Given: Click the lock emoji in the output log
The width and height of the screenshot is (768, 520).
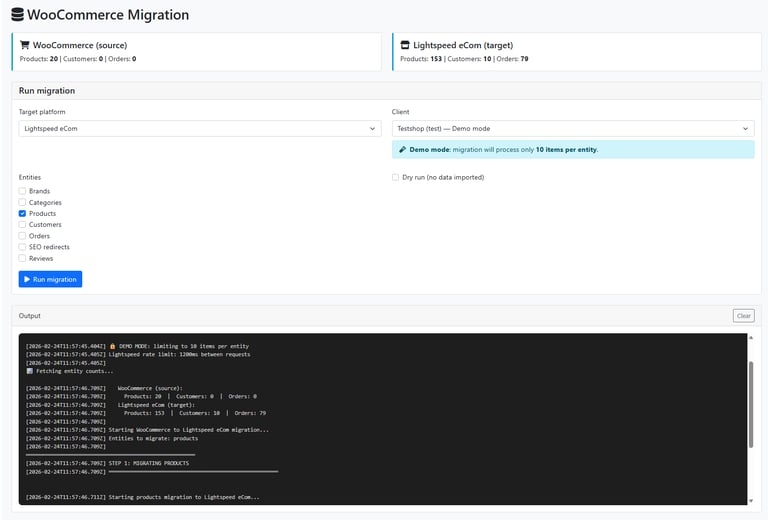Looking at the screenshot, I should (x=113, y=346).
